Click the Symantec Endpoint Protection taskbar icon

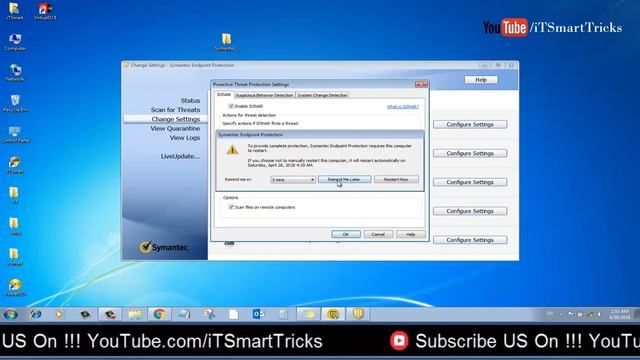333,314
